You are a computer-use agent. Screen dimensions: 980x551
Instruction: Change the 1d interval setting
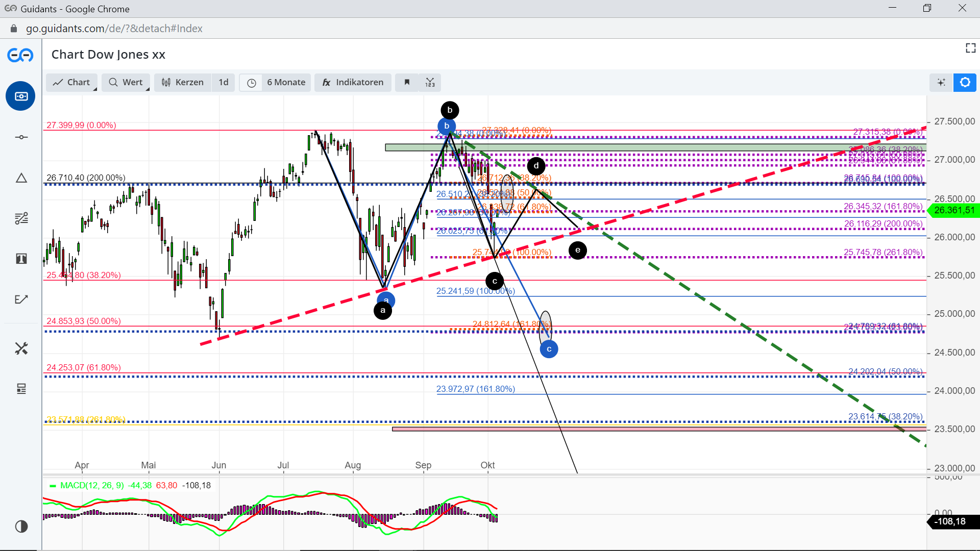click(224, 82)
